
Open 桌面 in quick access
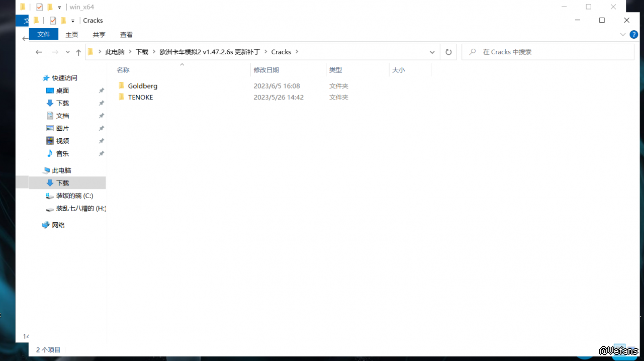(x=62, y=91)
